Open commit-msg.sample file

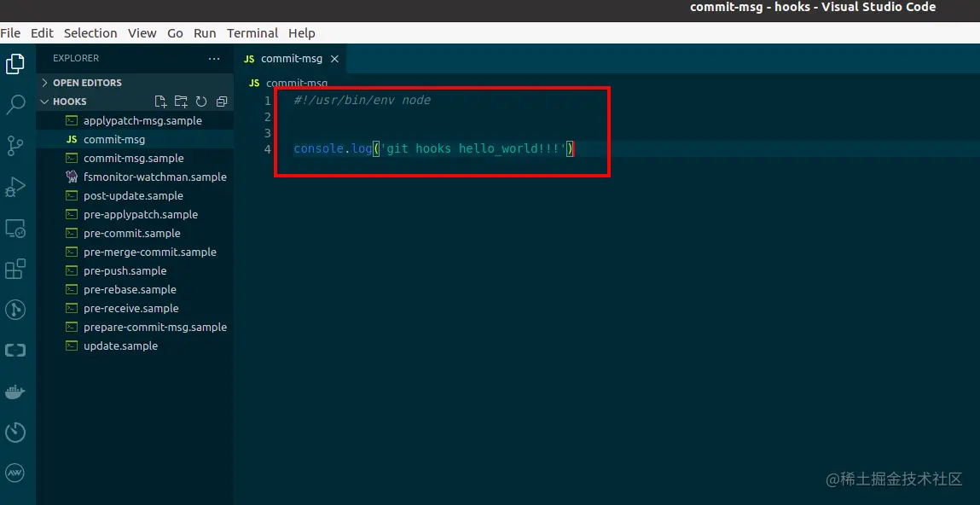(135, 158)
